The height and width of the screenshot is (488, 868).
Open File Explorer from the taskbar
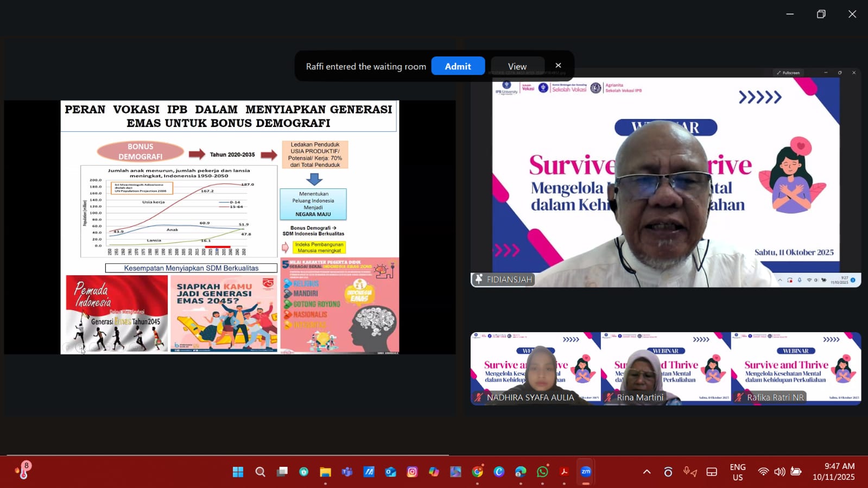(x=325, y=472)
